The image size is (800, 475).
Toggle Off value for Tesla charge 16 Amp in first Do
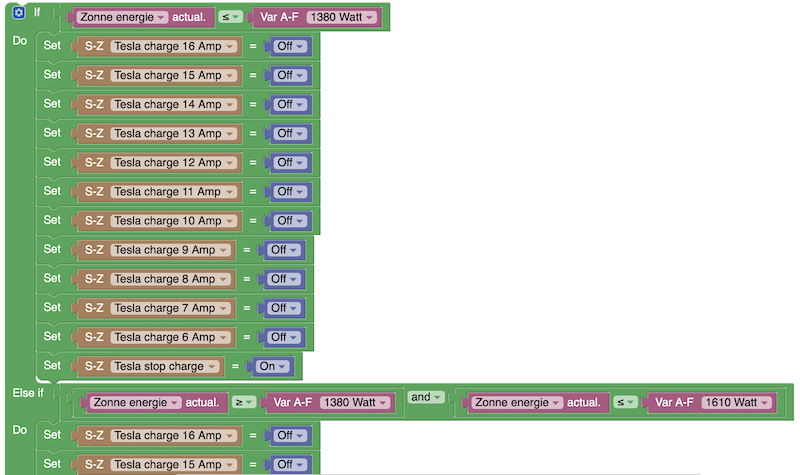click(290, 46)
